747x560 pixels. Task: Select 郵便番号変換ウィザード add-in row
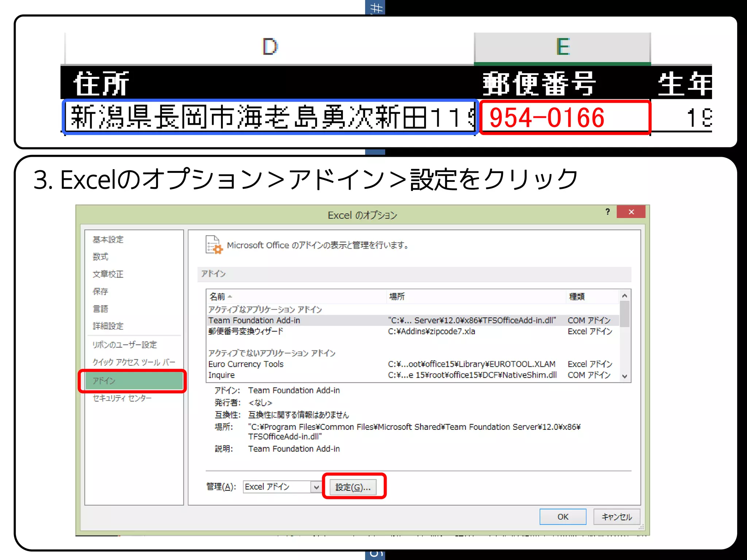(x=413, y=331)
